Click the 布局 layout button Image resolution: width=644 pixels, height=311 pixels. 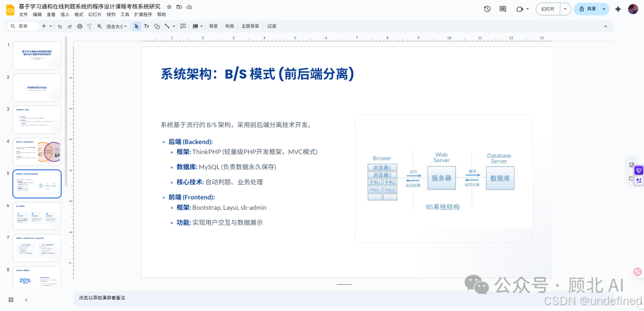pos(229,26)
